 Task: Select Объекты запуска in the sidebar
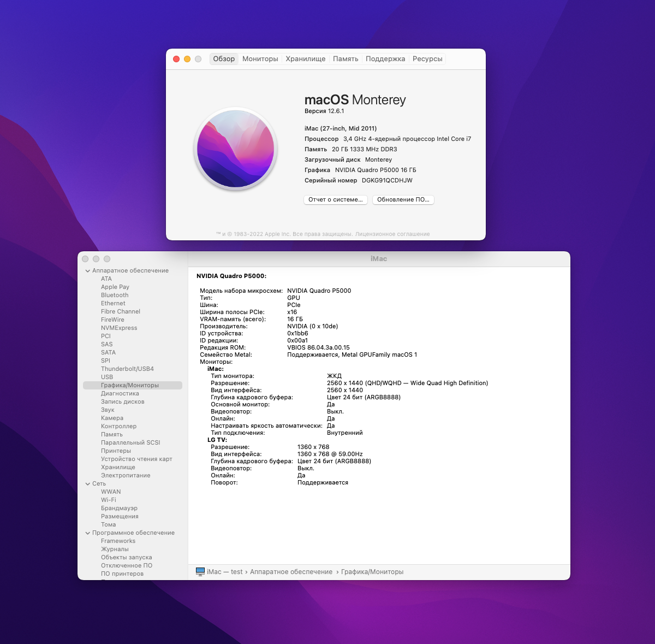pyautogui.click(x=127, y=558)
